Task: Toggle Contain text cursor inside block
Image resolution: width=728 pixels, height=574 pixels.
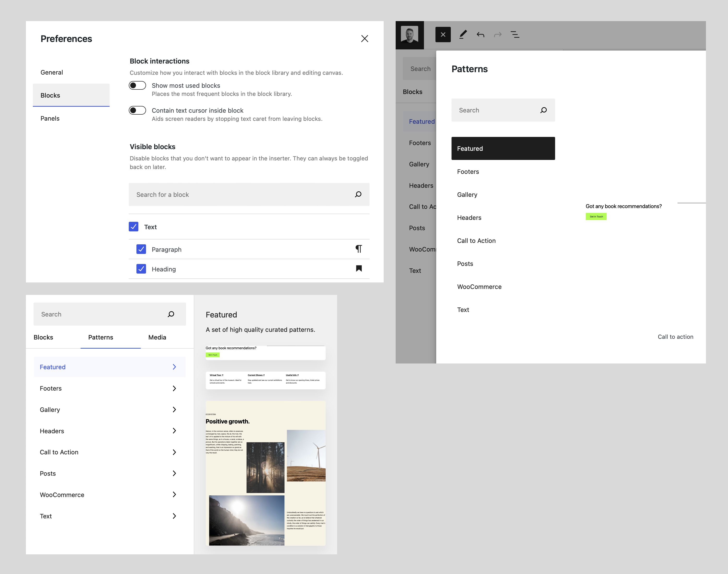Action: [x=137, y=110]
